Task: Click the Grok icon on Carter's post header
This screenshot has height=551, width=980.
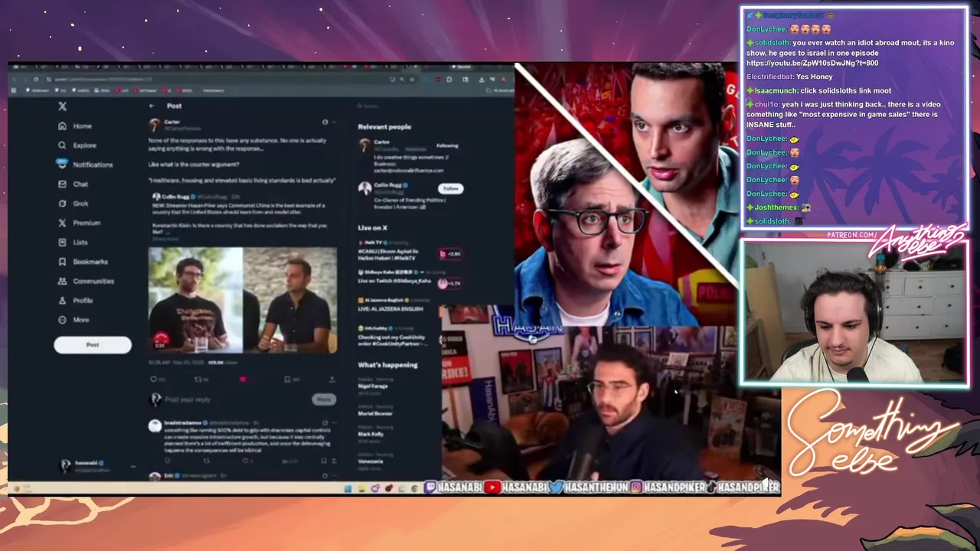Action: click(325, 122)
